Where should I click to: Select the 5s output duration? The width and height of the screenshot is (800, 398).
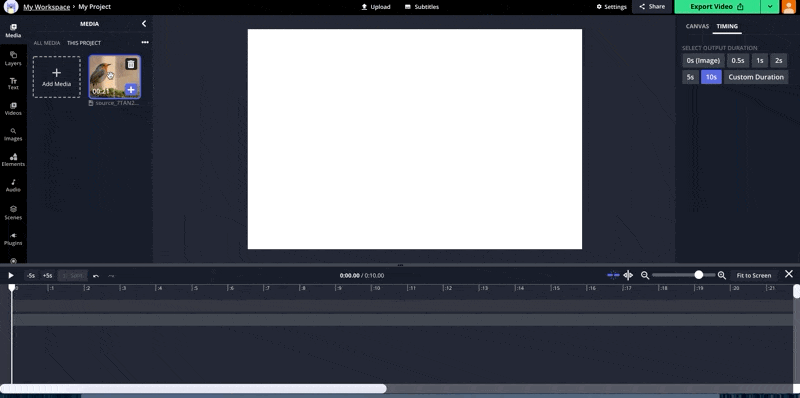point(690,77)
